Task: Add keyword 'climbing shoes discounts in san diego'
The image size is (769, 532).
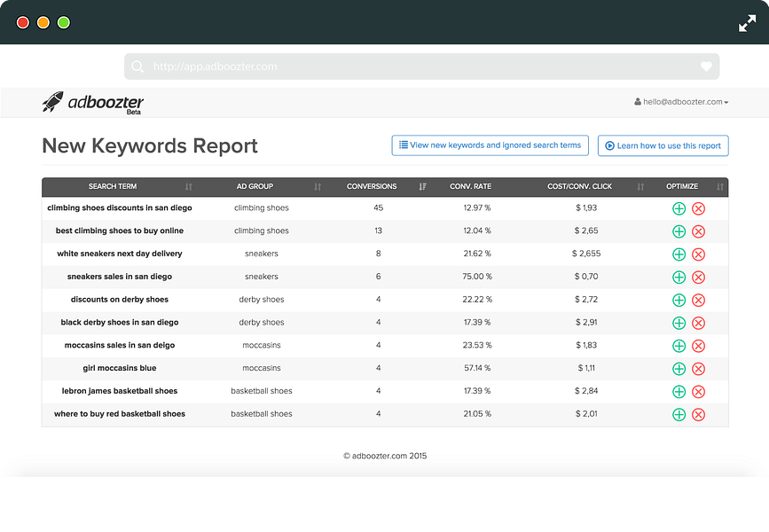Action: [x=679, y=208]
